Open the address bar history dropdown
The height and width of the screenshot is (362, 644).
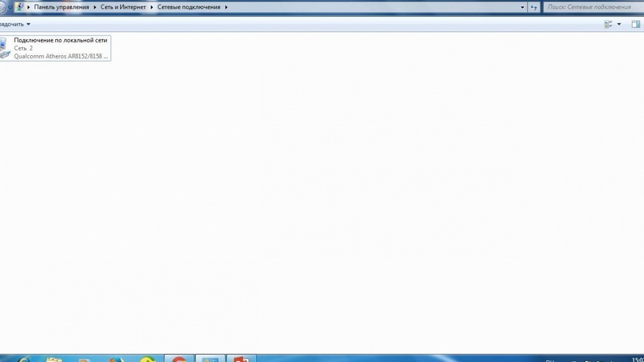pyautogui.click(x=523, y=7)
